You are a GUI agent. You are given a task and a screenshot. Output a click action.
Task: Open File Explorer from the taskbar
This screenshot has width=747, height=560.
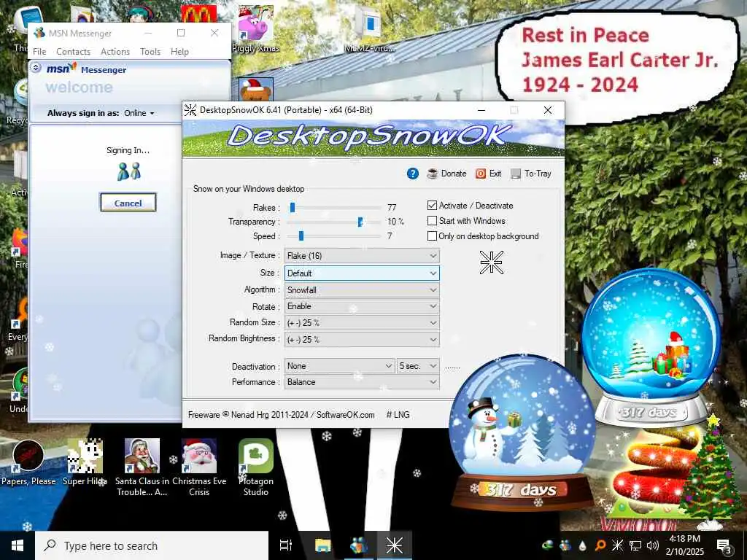click(x=322, y=545)
